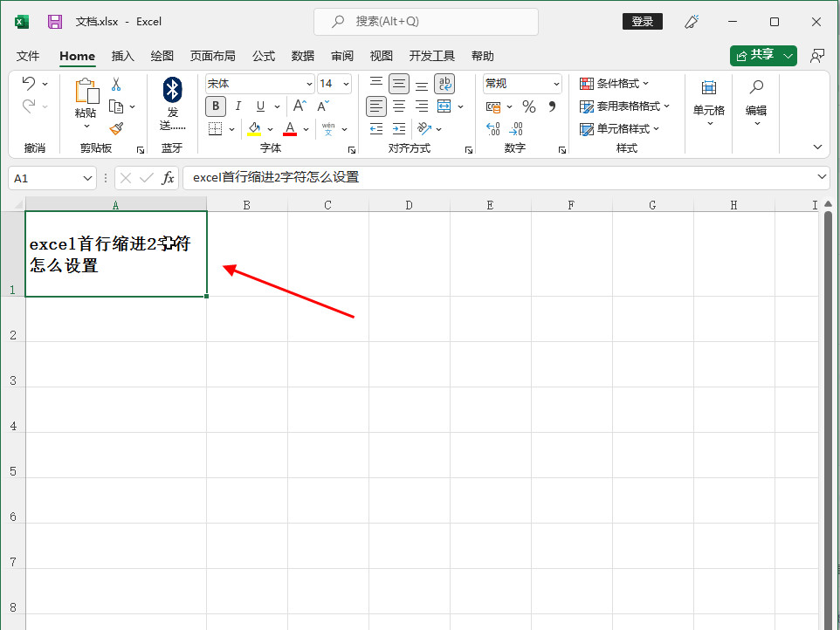
Task: Toggle Wrap Text button
Action: point(444,84)
